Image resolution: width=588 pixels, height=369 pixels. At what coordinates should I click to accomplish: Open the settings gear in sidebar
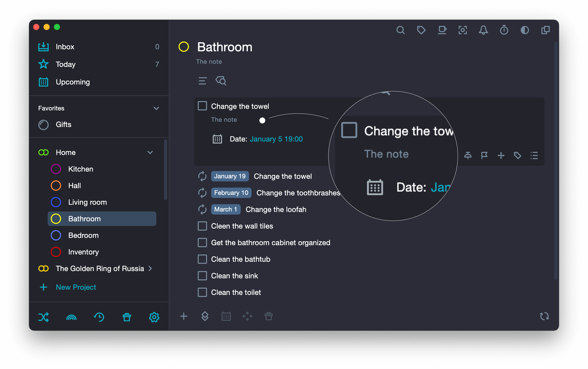[154, 317]
